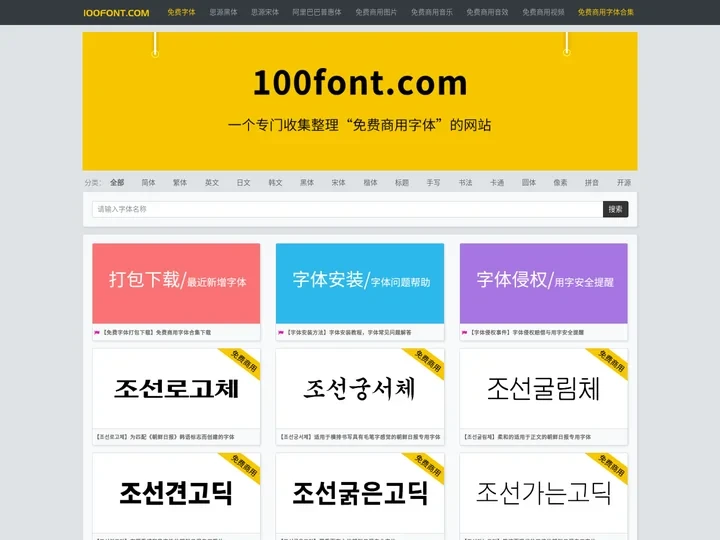Image resolution: width=720 pixels, height=540 pixels.
Task: Open the blue 字体安装 card
Action: point(360,283)
